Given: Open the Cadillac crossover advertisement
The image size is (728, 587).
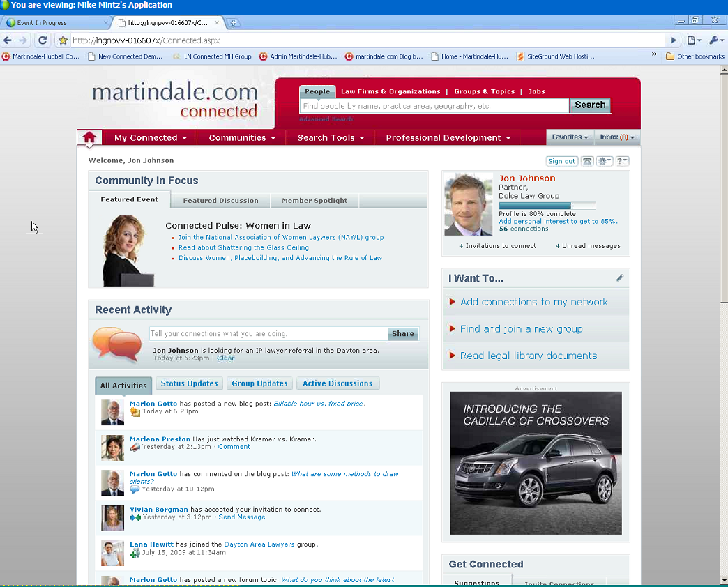Looking at the screenshot, I should [x=536, y=463].
